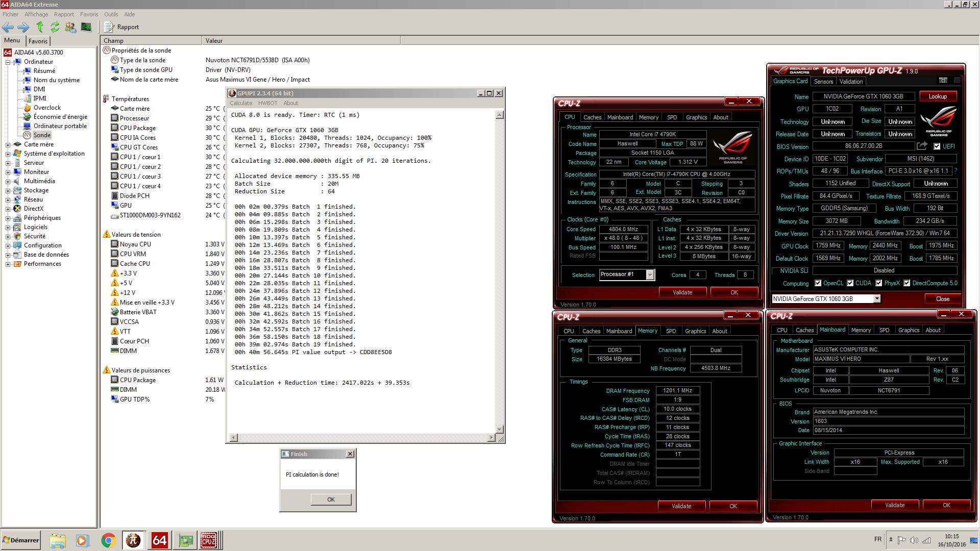Open the Outils menu

(x=111, y=14)
